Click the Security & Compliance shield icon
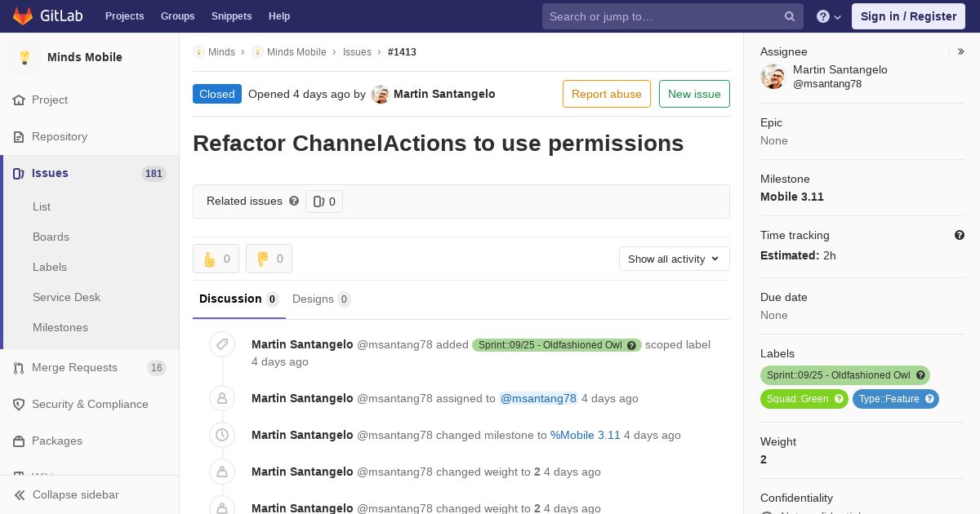The height and width of the screenshot is (514, 980). (19, 405)
